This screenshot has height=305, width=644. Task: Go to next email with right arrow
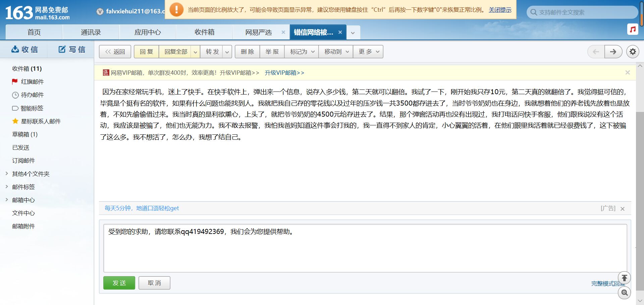(613, 52)
